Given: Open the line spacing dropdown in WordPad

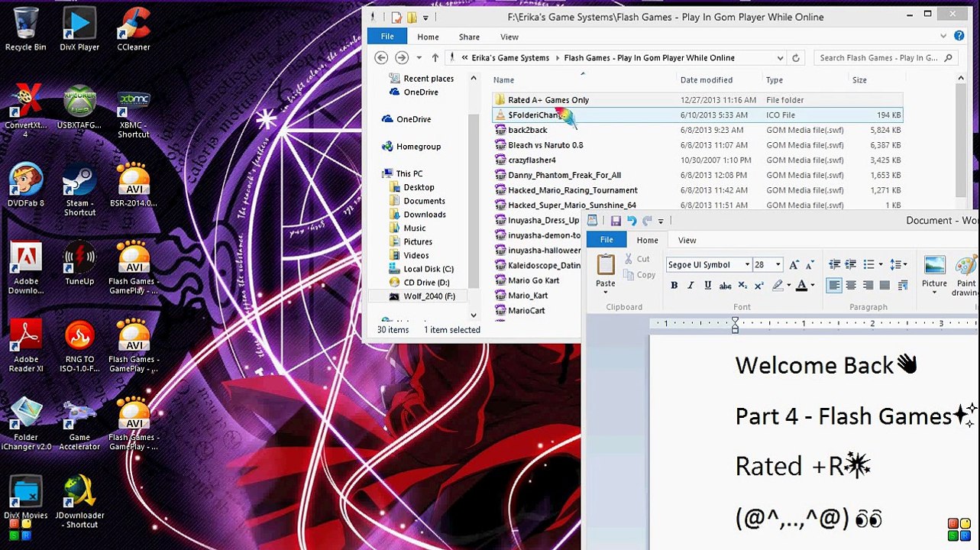Looking at the screenshot, I should (898, 264).
